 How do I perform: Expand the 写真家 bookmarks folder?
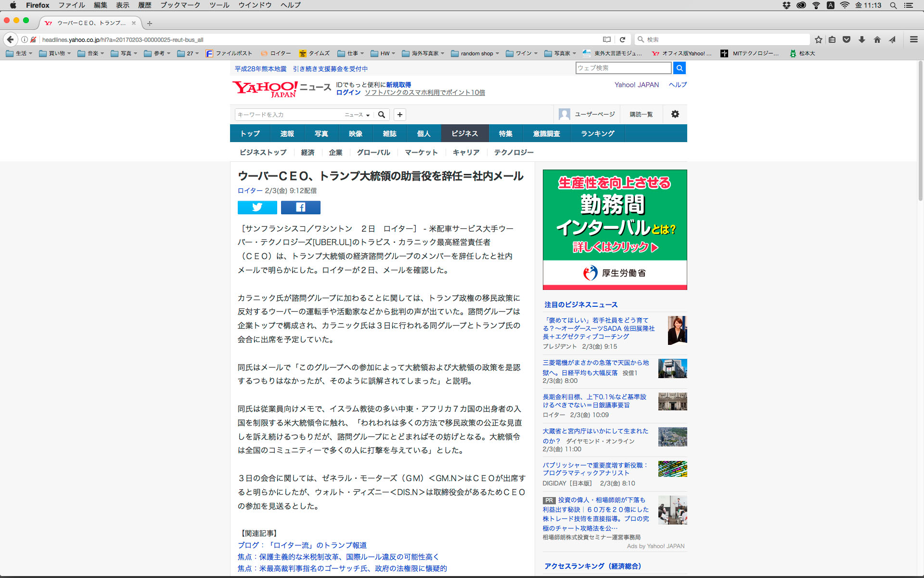click(x=560, y=53)
